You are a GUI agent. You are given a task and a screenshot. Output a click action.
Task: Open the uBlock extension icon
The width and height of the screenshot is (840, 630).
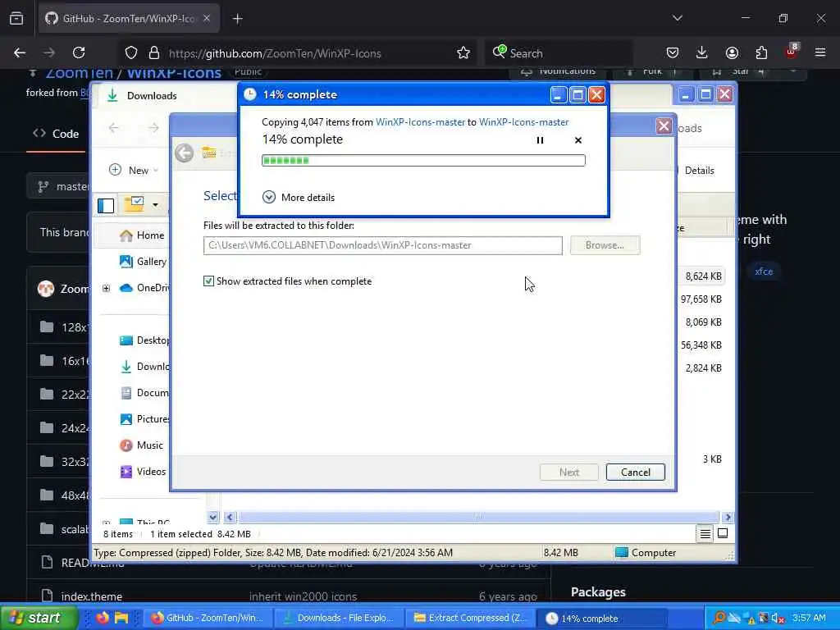792,52
